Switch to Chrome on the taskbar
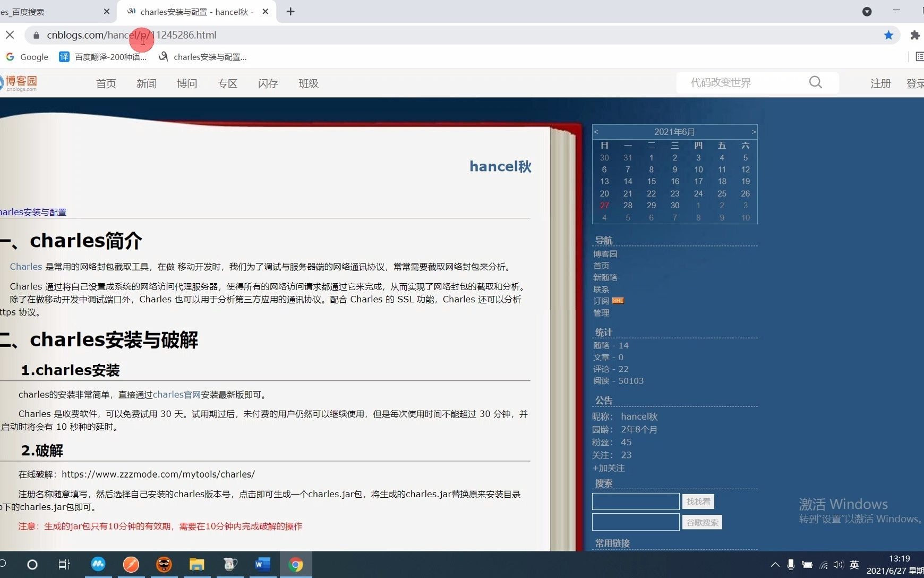Image resolution: width=924 pixels, height=578 pixels. (296, 564)
